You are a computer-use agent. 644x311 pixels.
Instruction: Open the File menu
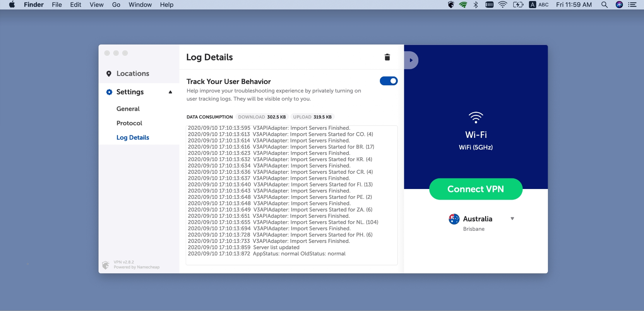57,5
